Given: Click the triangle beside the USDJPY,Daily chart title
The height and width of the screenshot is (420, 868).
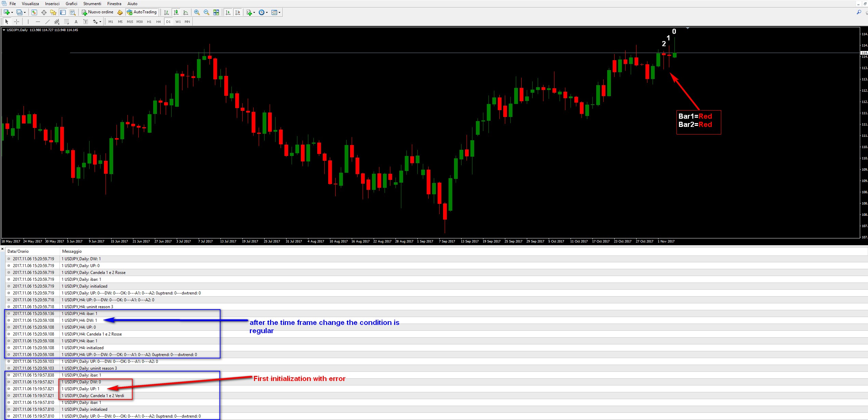Looking at the screenshot, I should 4,30.
